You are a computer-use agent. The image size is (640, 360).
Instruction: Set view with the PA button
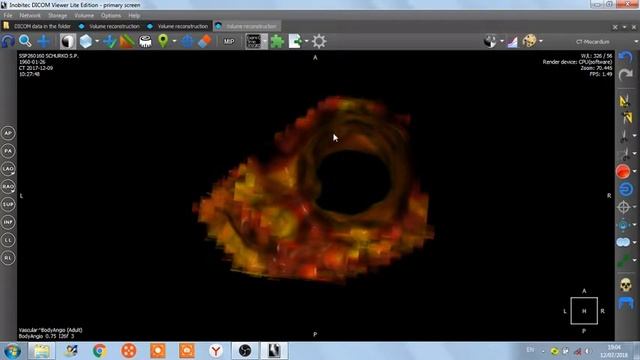coord(8,151)
